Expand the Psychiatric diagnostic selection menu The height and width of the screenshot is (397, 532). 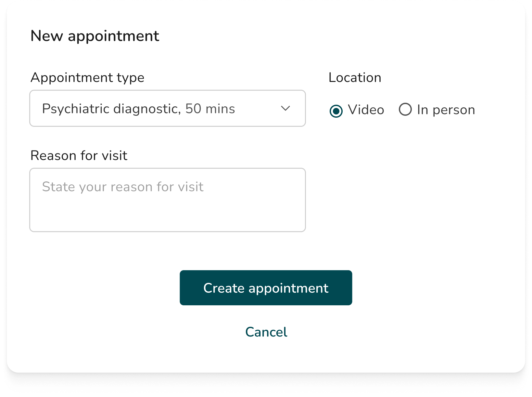[x=167, y=108]
